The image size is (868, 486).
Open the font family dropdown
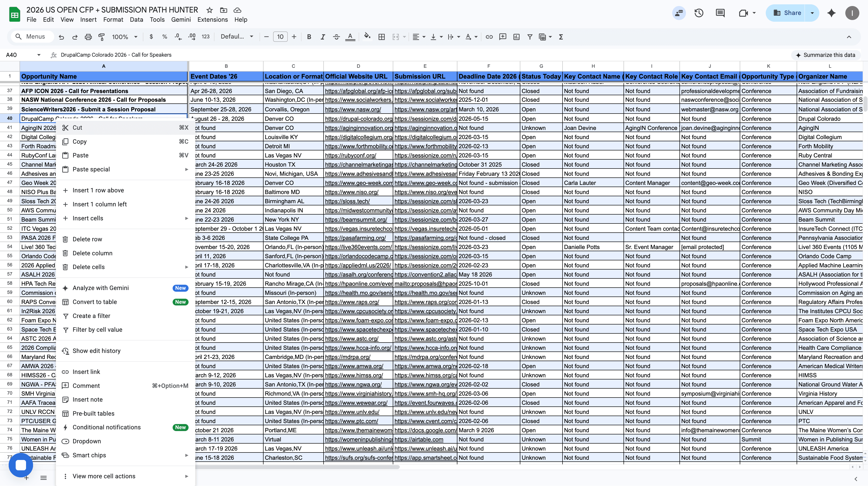(237, 37)
